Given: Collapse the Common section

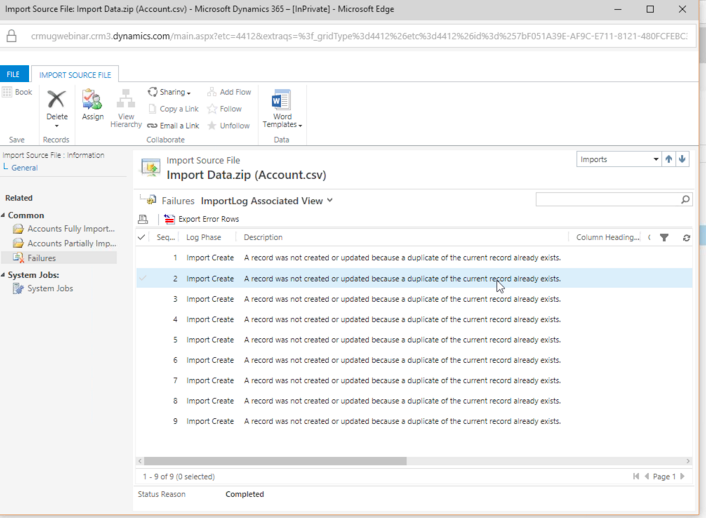Looking at the screenshot, I should [x=3, y=215].
